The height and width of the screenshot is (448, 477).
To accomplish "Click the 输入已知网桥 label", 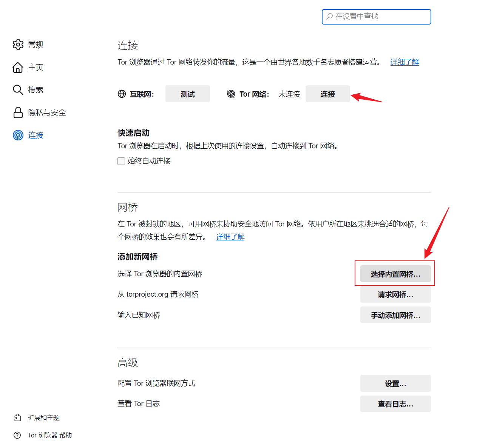I will click(139, 315).
